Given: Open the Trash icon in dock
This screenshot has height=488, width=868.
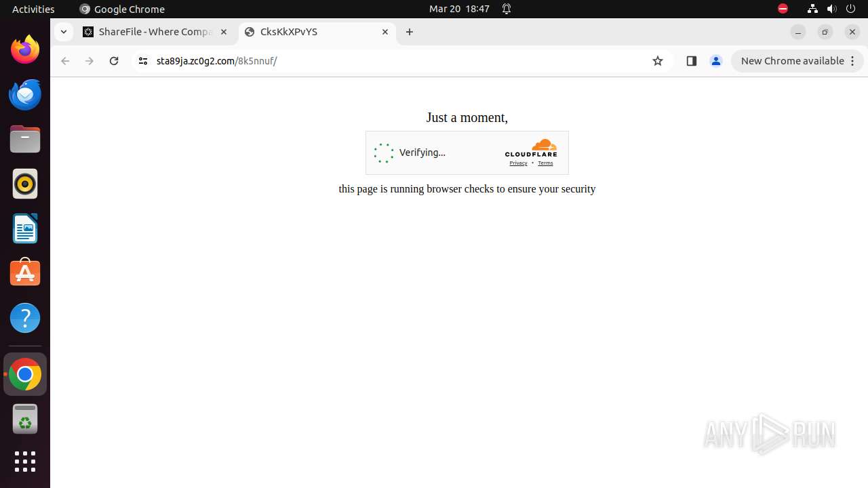Looking at the screenshot, I should tap(25, 419).
